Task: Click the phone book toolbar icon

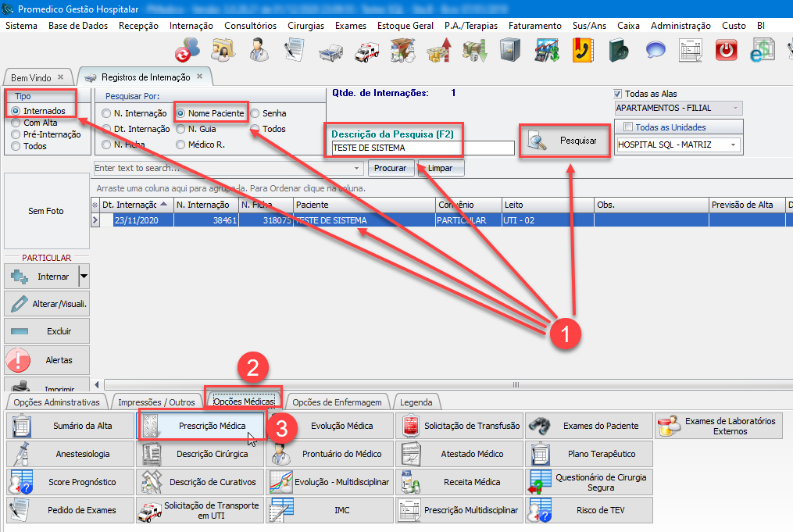Action: coord(582,51)
